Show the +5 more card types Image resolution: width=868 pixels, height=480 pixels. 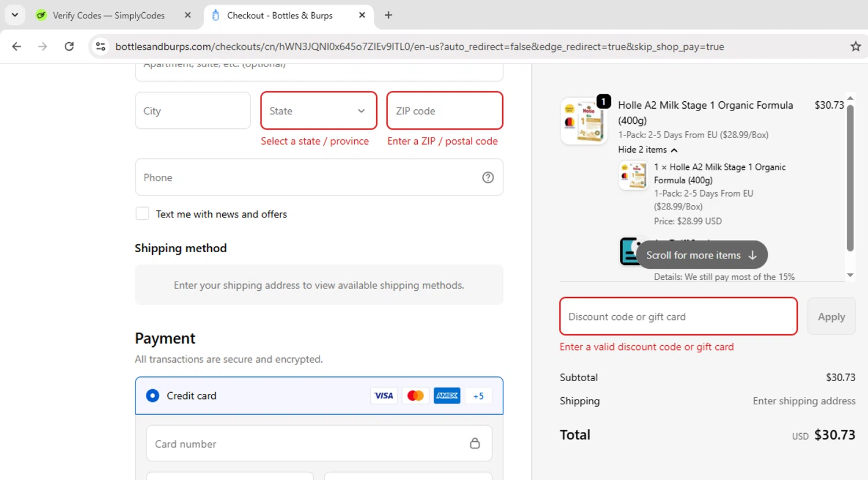point(478,396)
